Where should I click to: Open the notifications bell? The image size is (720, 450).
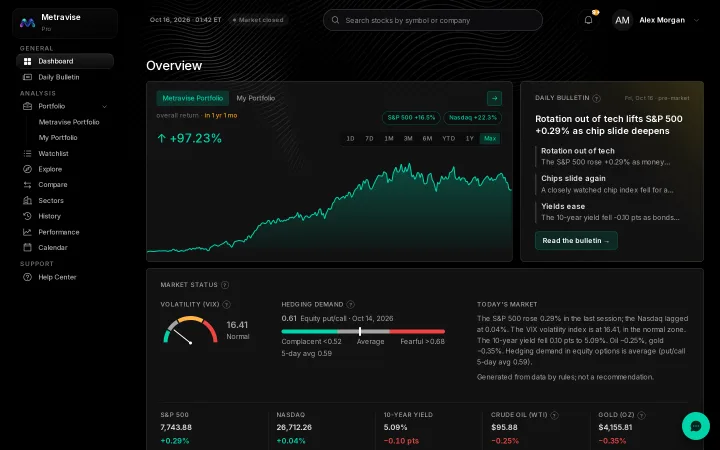pyautogui.click(x=588, y=20)
